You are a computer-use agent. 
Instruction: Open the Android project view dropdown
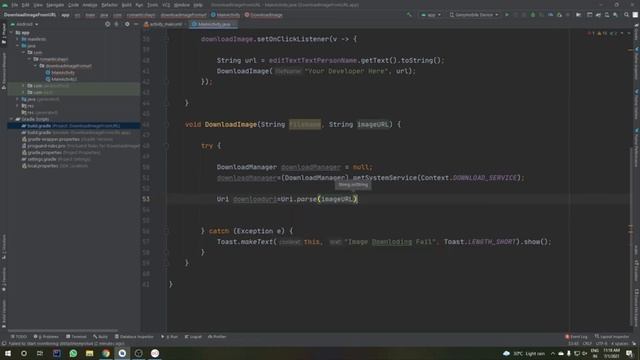point(24,24)
